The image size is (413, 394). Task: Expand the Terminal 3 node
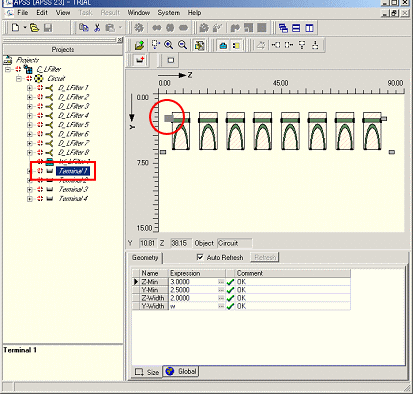[x=30, y=189]
